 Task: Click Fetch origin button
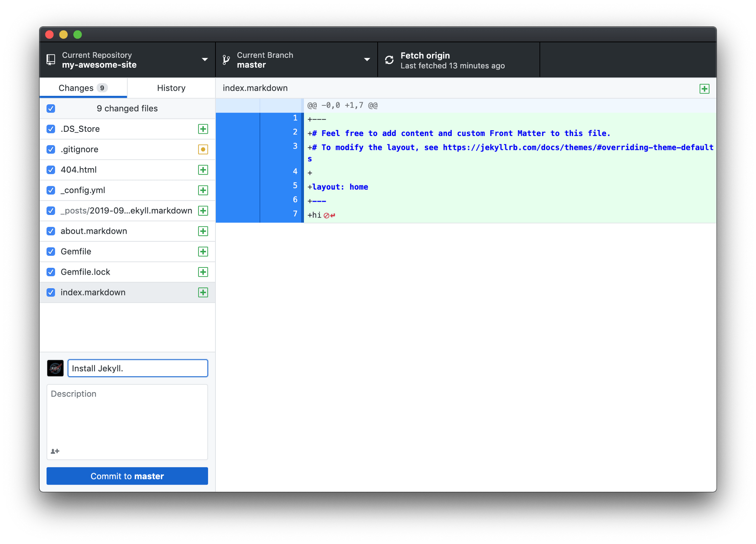tap(459, 60)
